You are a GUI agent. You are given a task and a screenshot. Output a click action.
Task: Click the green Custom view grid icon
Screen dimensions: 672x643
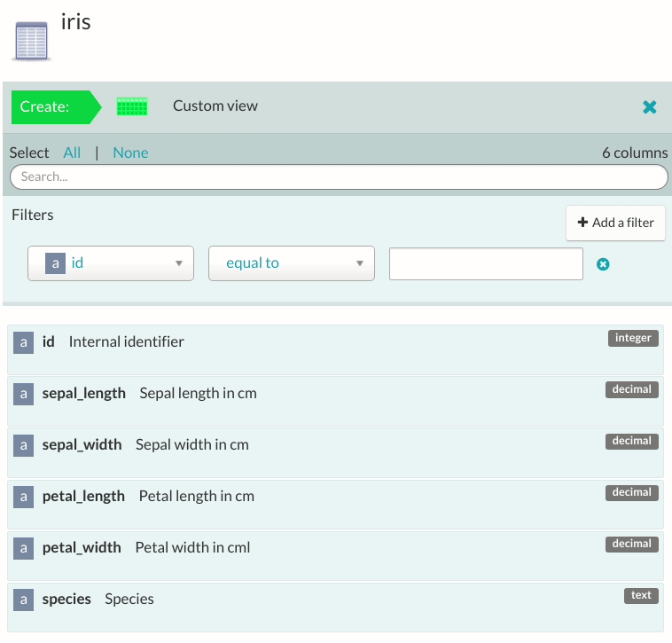(x=132, y=106)
